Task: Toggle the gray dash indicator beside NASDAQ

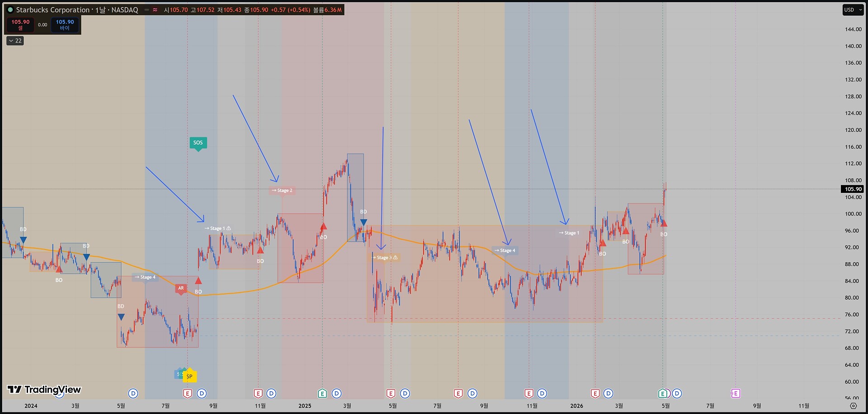Action: (147, 9)
